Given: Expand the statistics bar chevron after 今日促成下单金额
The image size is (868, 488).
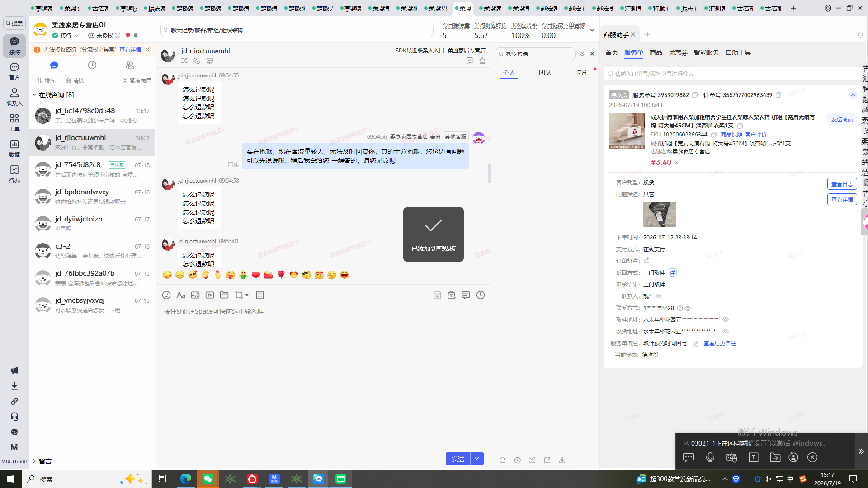Looking at the screenshot, I should click(x=592, y=30).
